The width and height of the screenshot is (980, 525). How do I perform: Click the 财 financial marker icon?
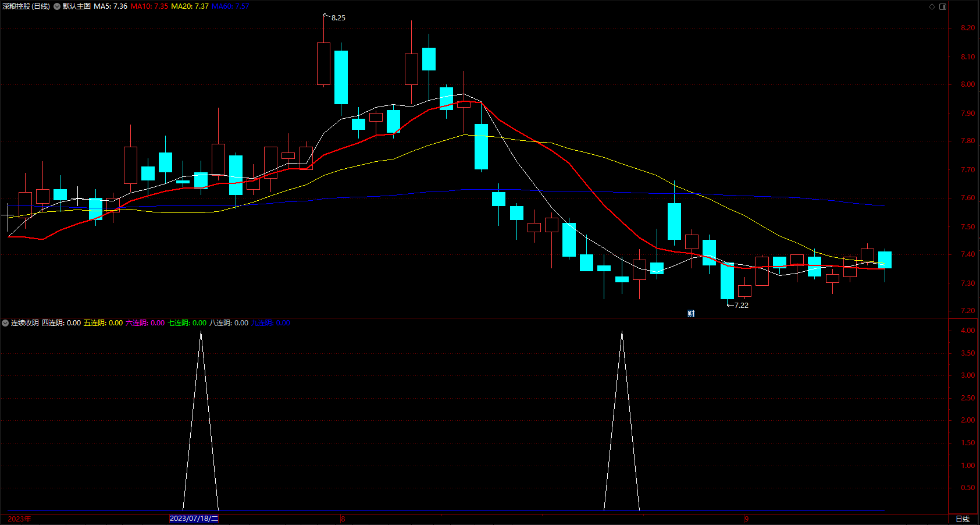coord(691,313)
